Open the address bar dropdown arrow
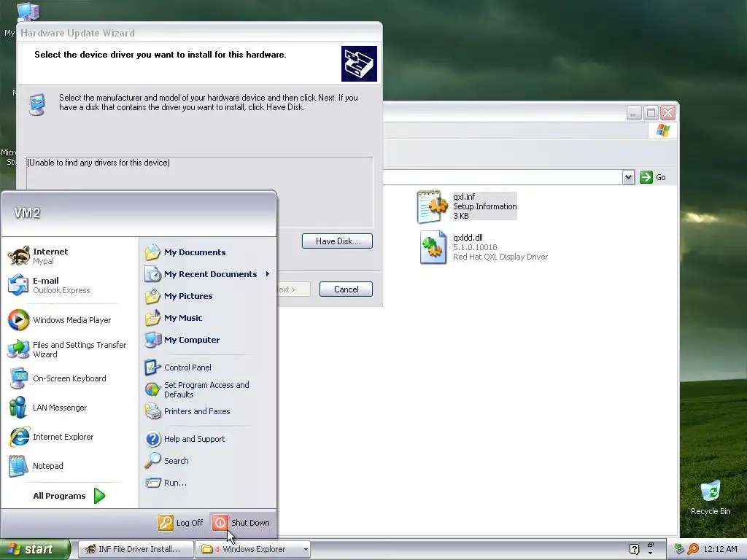747x560 pixels. pos(628,177)
